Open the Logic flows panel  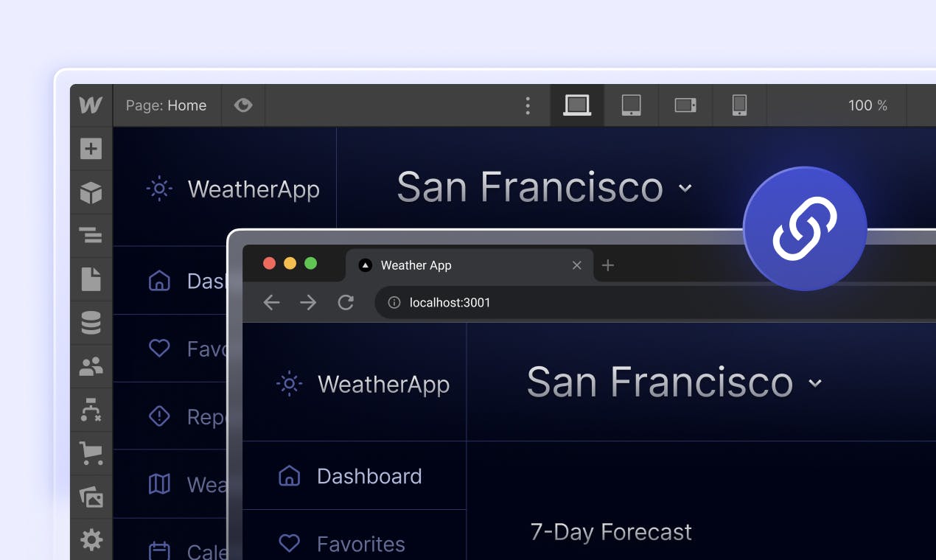pos(91,410)
